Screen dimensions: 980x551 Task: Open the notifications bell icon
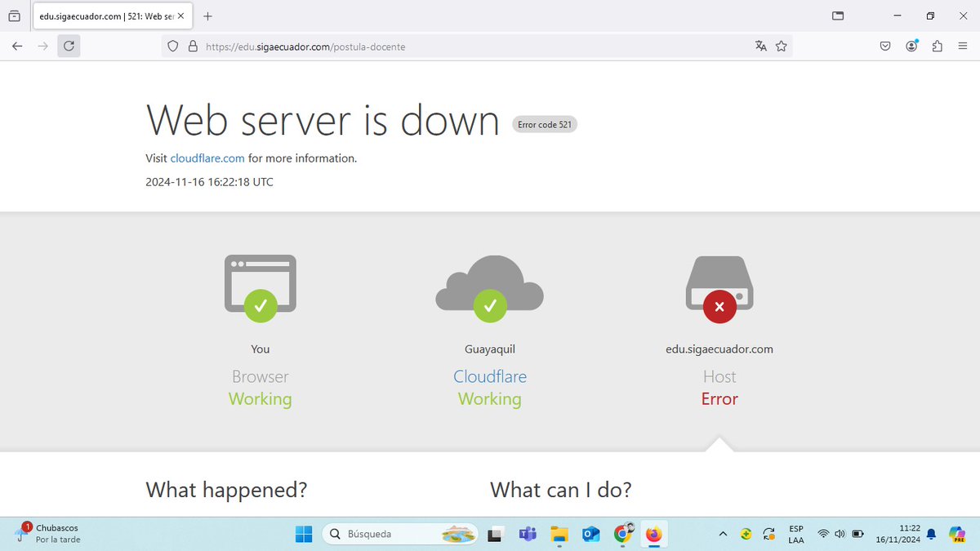(931, 534)
